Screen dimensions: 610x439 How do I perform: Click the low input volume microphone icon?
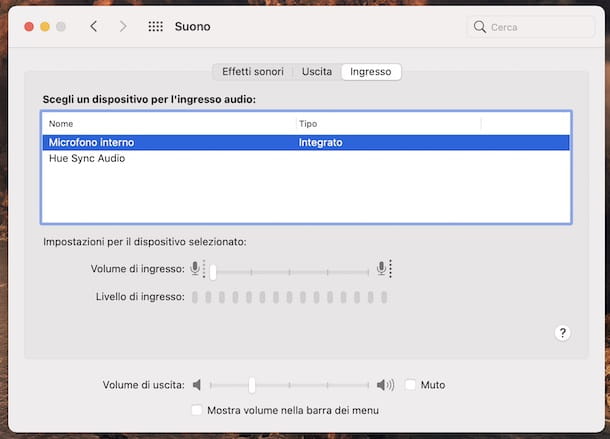(x=198, y=269)
